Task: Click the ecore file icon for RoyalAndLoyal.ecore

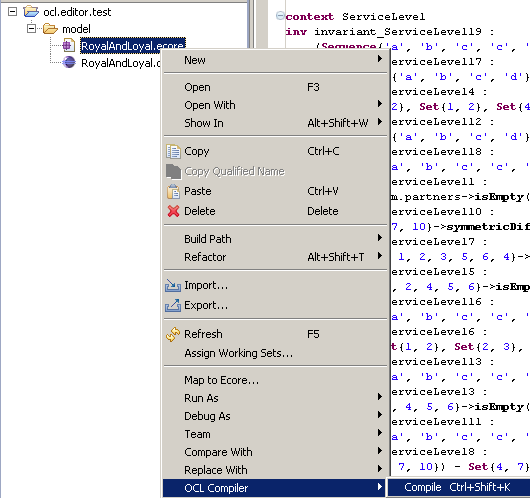Action: tap(69, 45)
